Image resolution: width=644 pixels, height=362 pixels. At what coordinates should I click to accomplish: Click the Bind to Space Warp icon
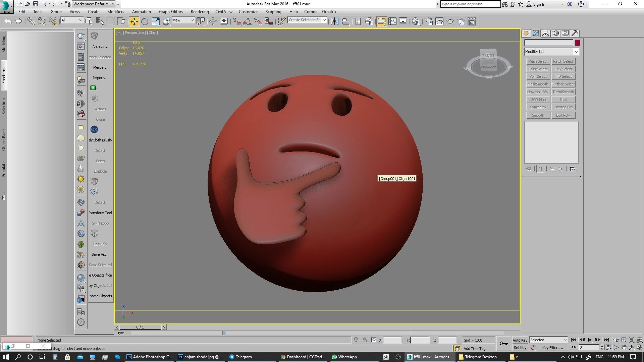[53, 21]
